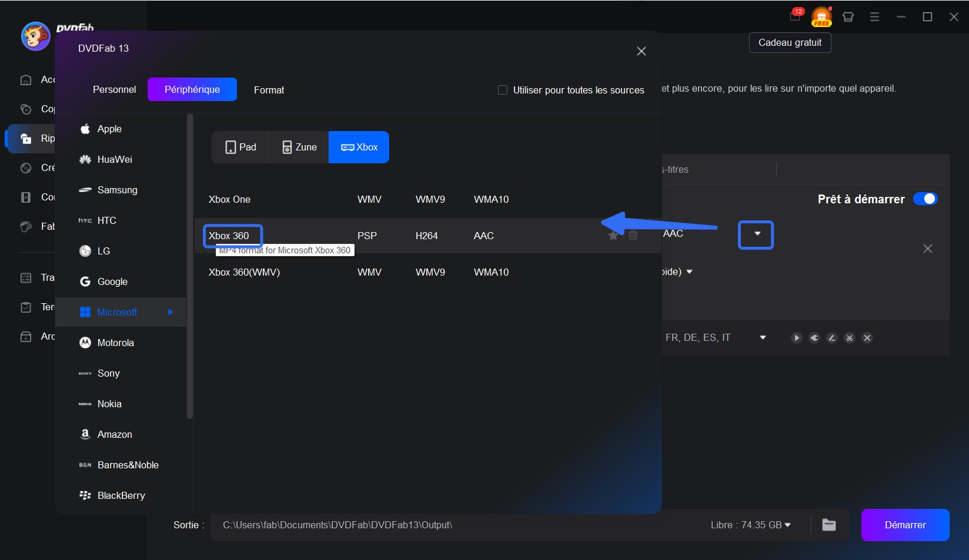Choose the Xbox 360 PSP H264 profile
This screenshot has height=560, width=969.
[x=427, y=236]
